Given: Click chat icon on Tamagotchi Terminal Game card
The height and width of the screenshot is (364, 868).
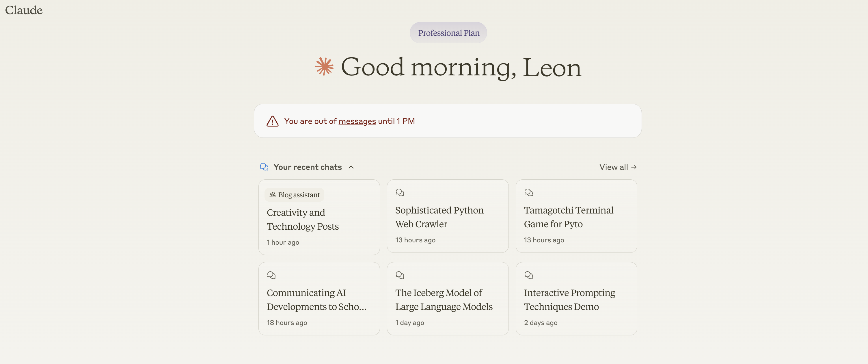Looking at the screenshot, I should [x=528, y=192].
